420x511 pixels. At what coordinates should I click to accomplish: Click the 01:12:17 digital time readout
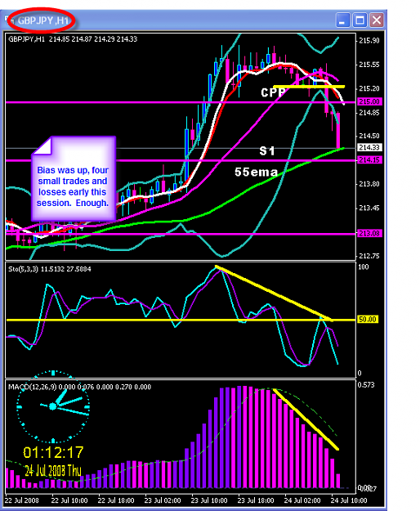coord(53,453)
